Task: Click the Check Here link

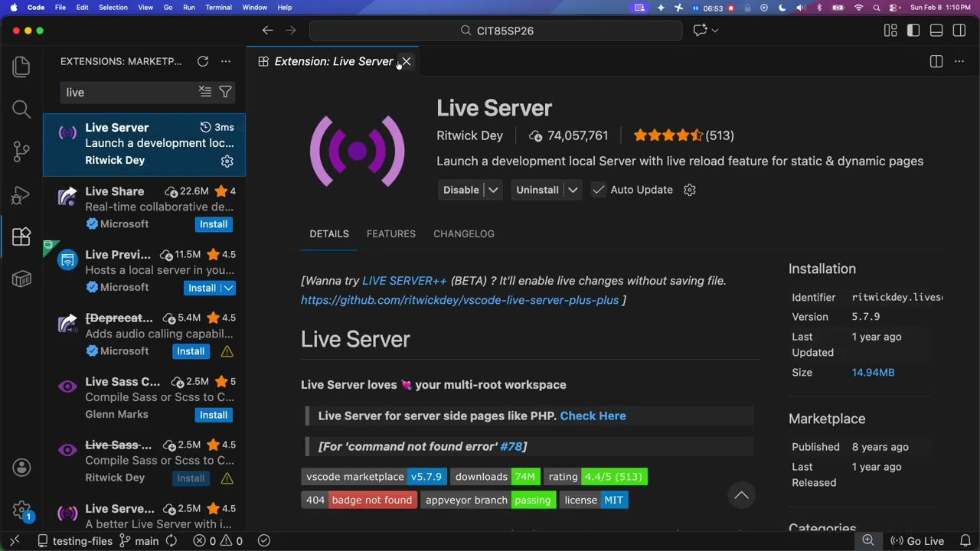Action: tap(593, 416)
